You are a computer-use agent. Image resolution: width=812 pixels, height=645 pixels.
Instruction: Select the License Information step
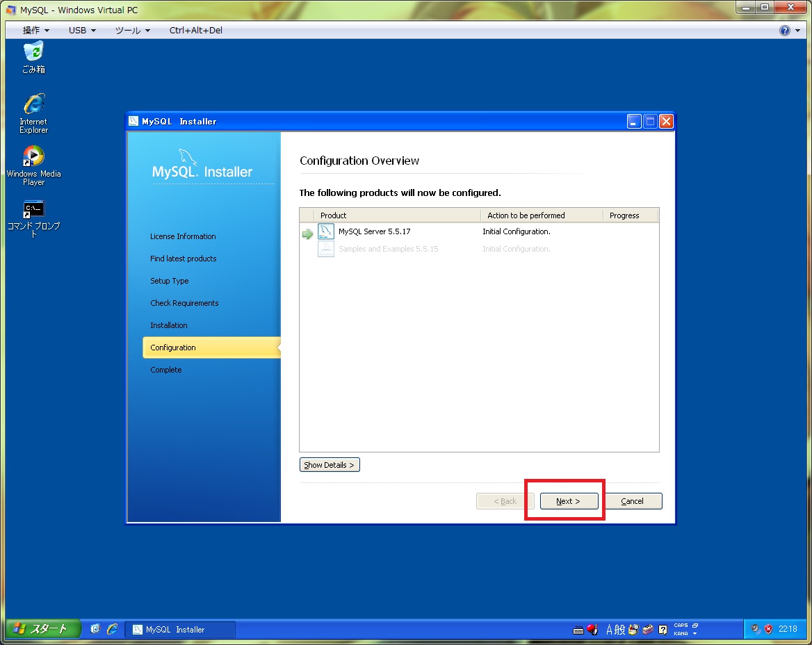coord(183,236)
